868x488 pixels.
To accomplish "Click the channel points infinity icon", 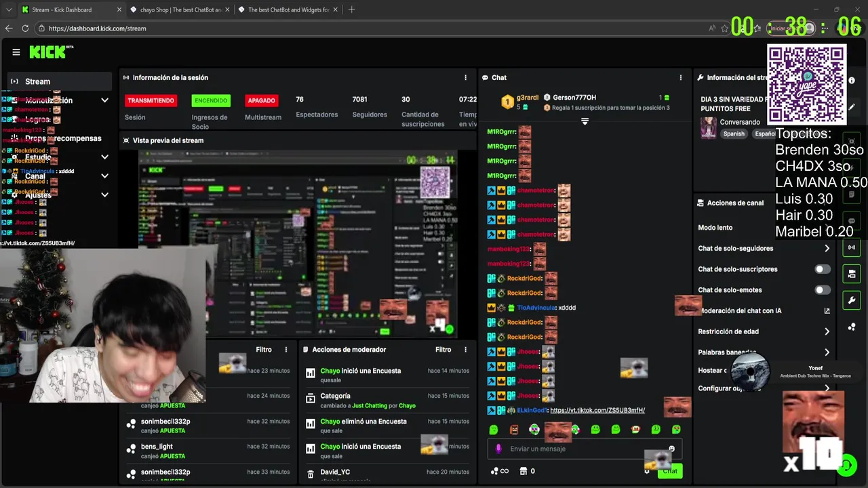I will tap(499, 471).
